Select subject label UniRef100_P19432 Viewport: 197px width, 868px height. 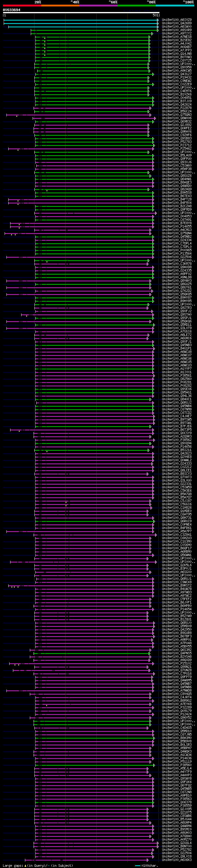click(x=177, y=78)
